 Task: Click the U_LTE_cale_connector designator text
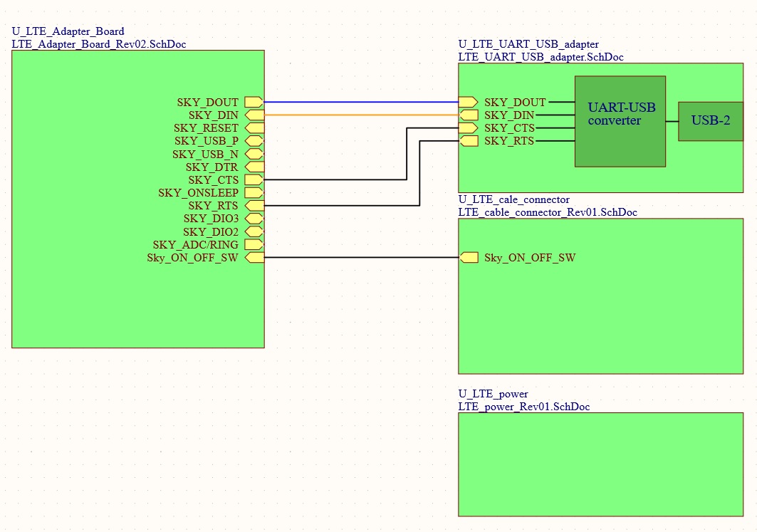click(x=513, y=199)
